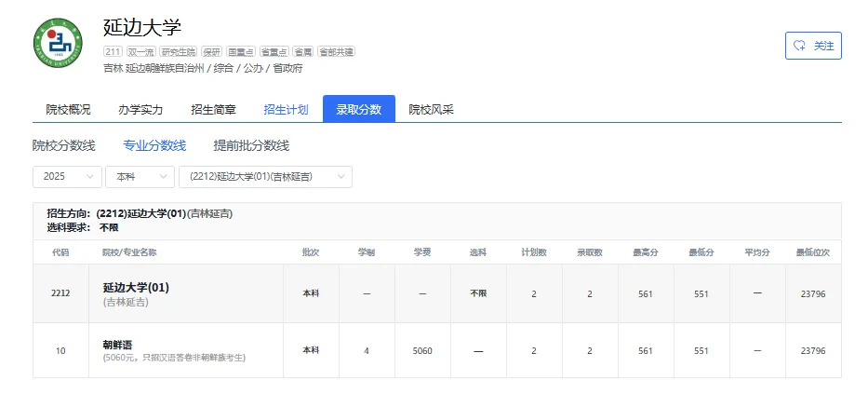This screenshot has width=868, height=394.
Task: Open the 2025 year dropdown
Action: [68, 177]
